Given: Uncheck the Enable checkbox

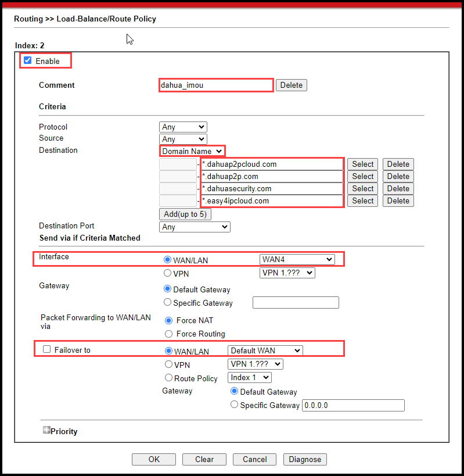Looking at the screenshot, I should pos(28,60).
